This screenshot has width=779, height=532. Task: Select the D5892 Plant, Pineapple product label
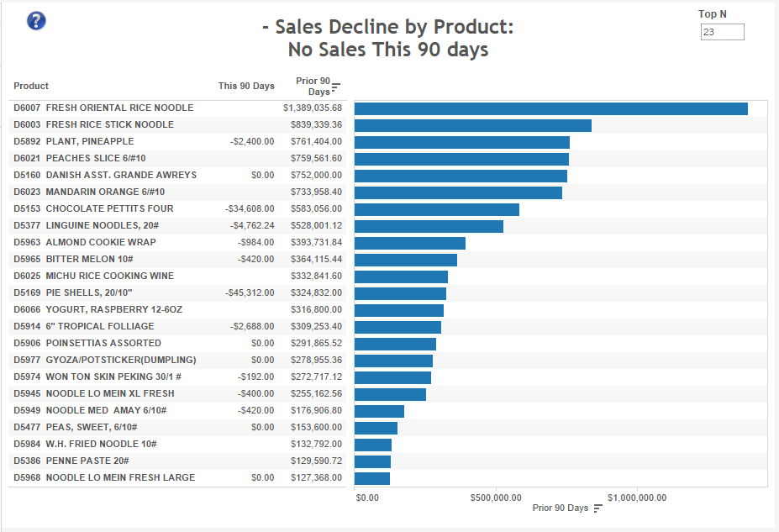pos(73,141)
